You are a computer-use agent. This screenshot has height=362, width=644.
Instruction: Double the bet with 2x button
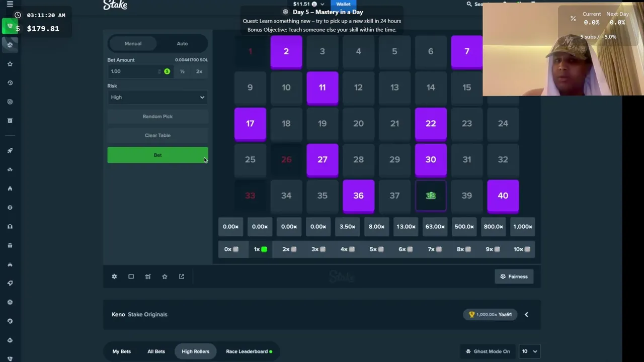(x=199, y=71)
